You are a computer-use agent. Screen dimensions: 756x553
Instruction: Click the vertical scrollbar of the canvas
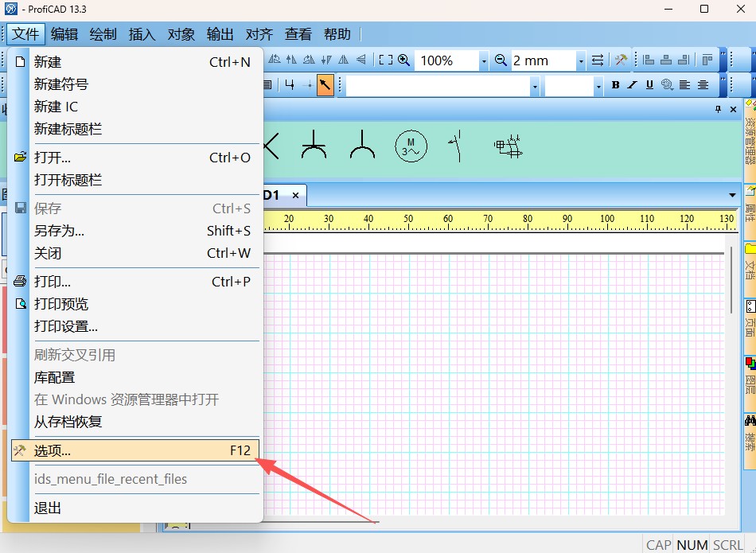pos(731,278)
